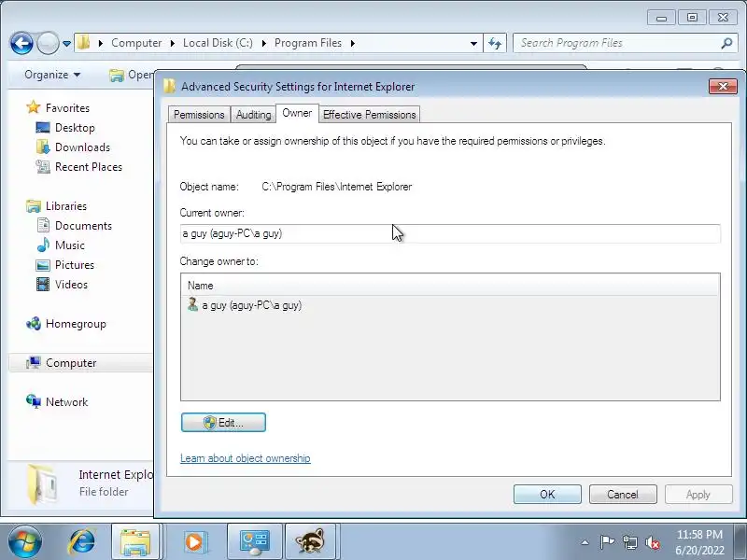Close the Advanced Security Settings dialog

click(x=723, y=86)
